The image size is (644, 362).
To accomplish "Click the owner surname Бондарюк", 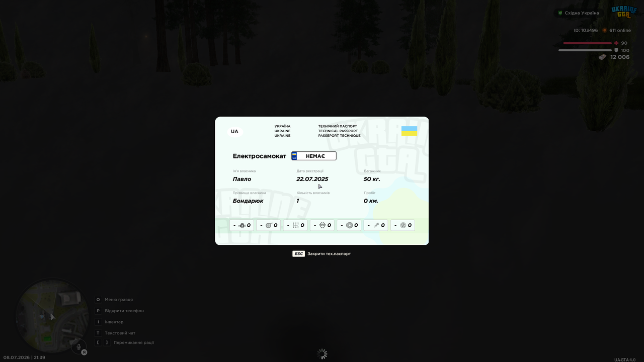I will coord(248,201).
